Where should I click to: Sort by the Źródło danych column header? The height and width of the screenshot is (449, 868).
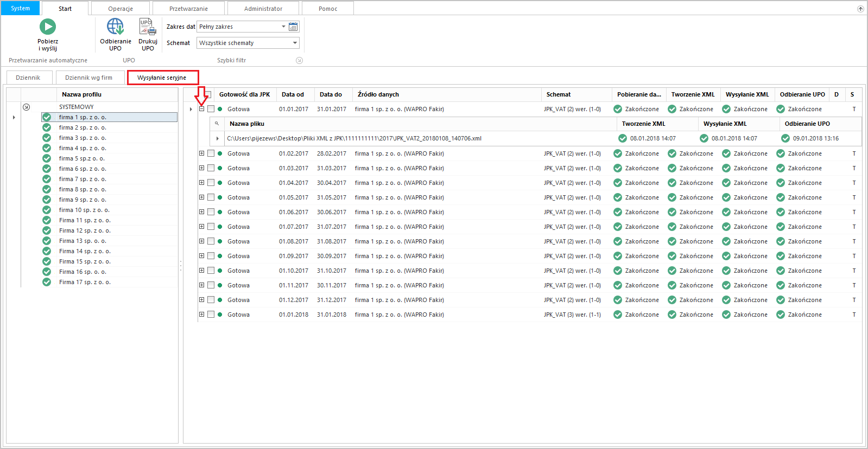pyautogui.click(x=378, y=94)
